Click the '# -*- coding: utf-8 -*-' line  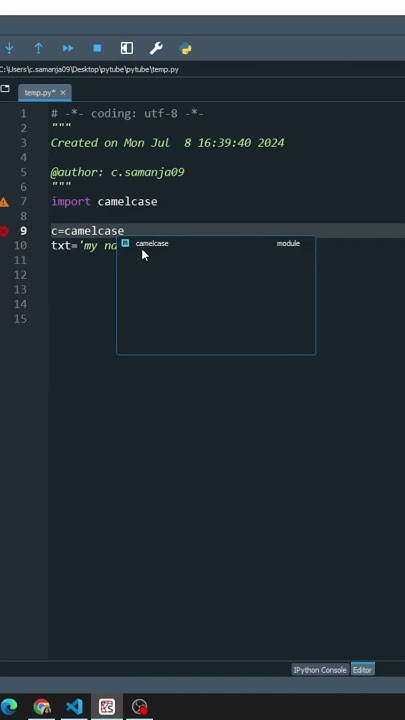(x=128, y=113)
